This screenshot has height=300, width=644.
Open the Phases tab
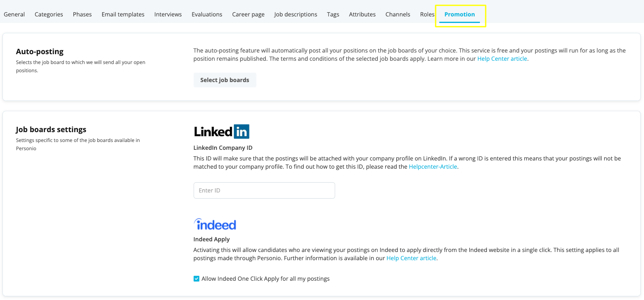tap(82, 14)
